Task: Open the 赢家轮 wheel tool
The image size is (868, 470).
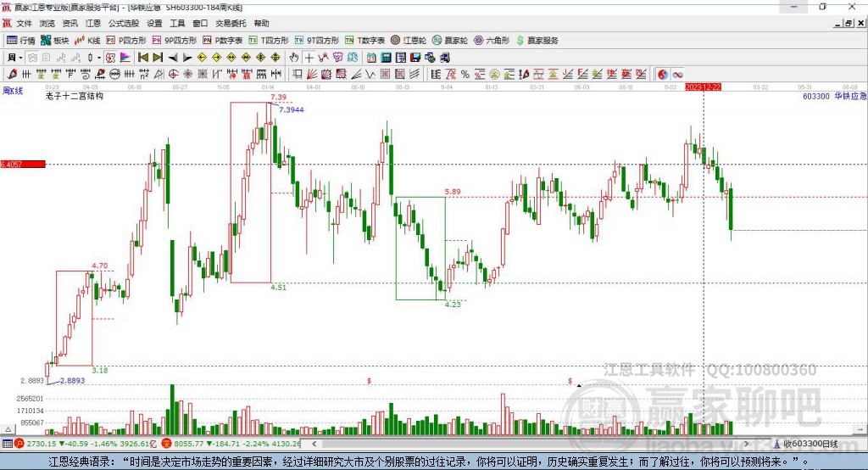Action: point(449,41)
